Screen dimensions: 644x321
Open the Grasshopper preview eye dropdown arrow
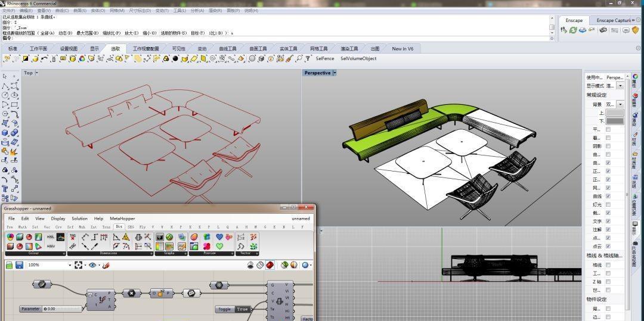tap(100, 266)
